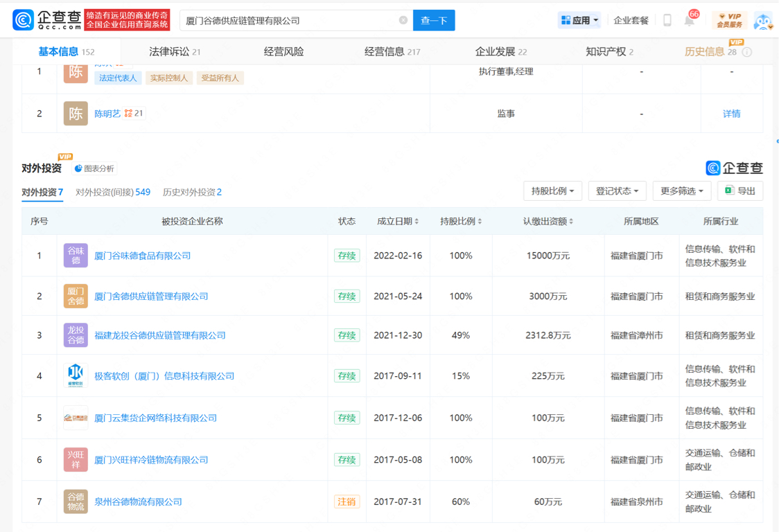Clear the search box text
Image resolution: width=779 pixels, height=532 pixels.
click(x=403, y=20)
